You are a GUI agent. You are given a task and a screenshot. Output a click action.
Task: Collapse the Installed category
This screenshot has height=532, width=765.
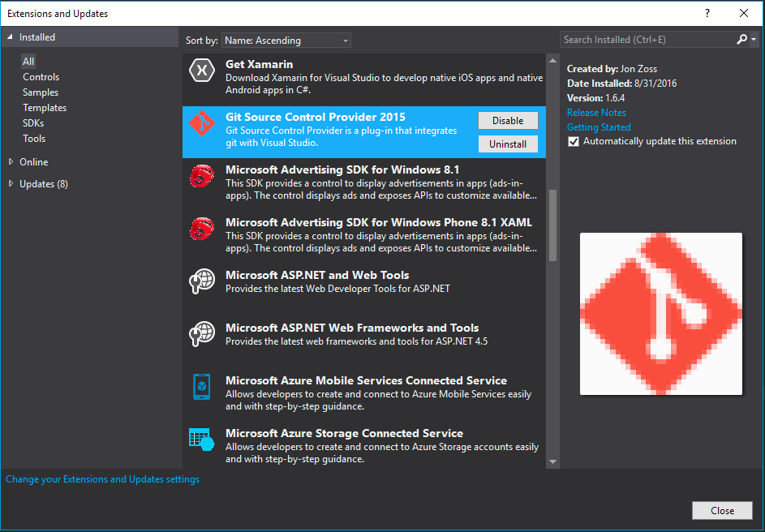(10, 37)
